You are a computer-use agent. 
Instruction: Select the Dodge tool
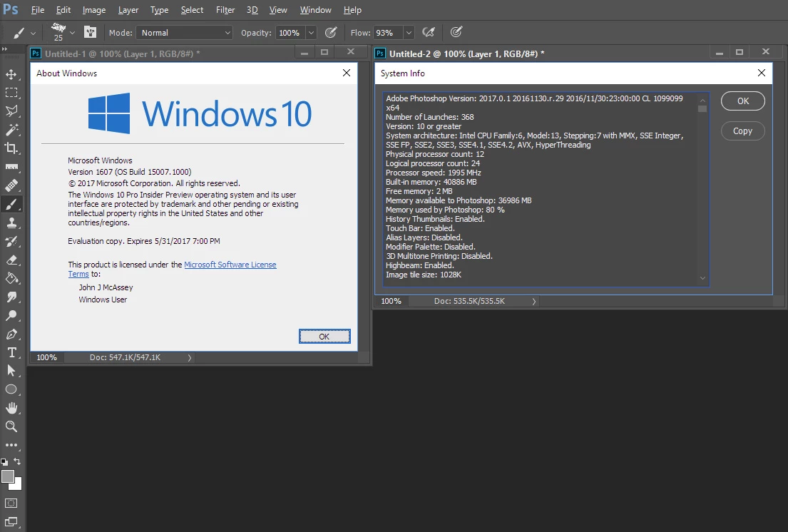[11, 315]
